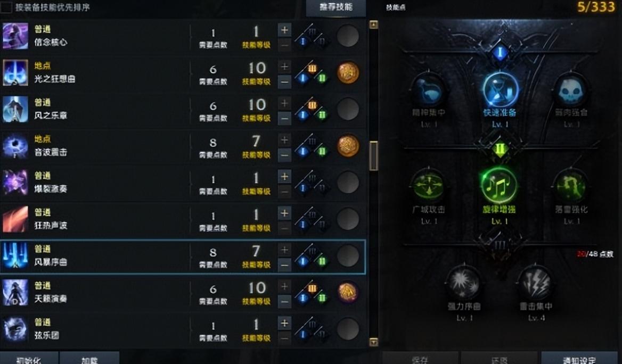Select the 快速准备 tripod icon
This screenshot has width=622, height=364.
500,90
